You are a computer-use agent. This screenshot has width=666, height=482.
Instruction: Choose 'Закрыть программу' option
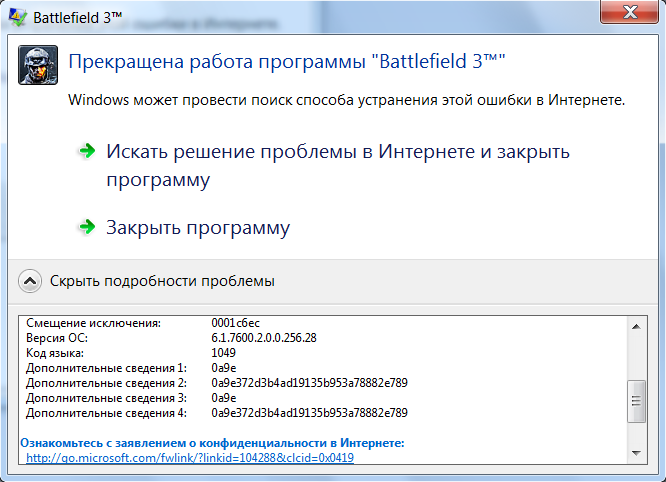point(198,228)
